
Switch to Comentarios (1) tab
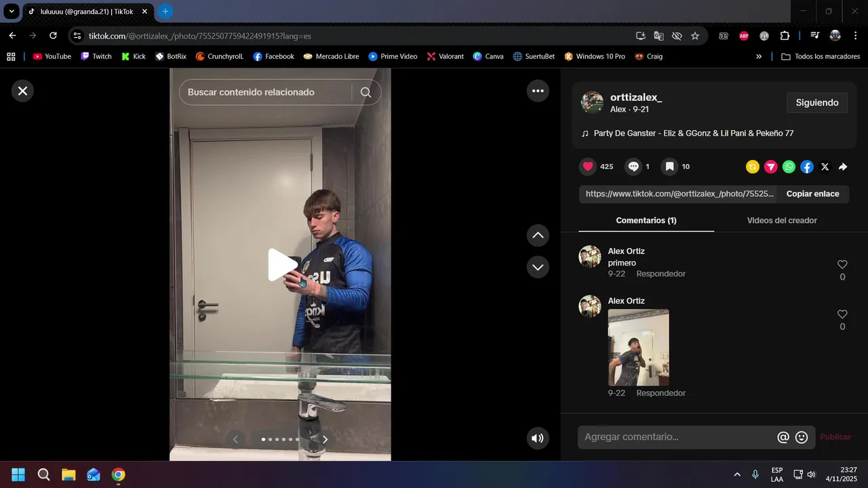click(646, 220)
